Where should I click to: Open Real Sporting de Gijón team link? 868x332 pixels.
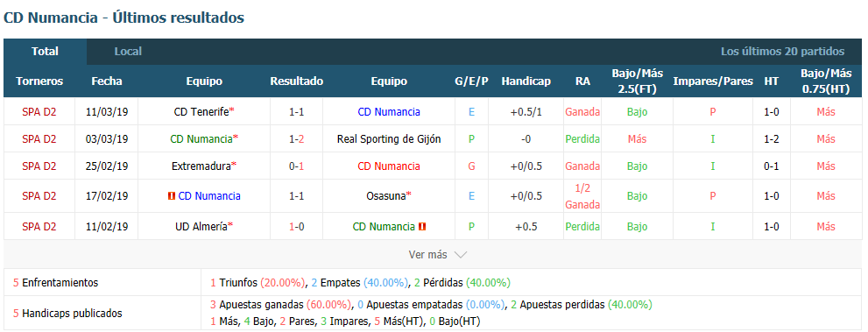(389, 139)
